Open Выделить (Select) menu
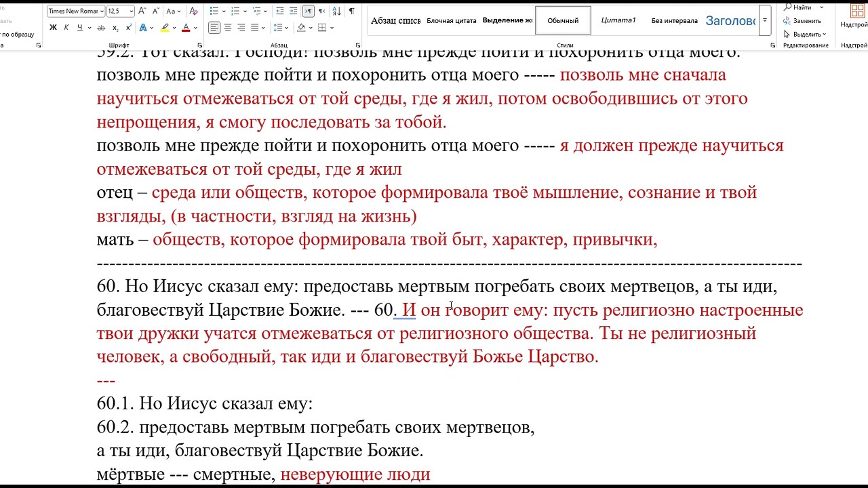Viewport: 868px width, 488px height. point(805,34)
